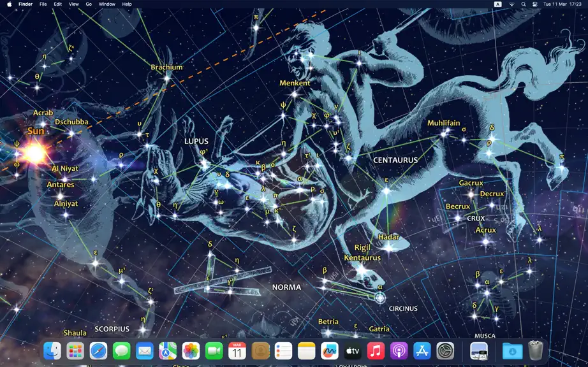Open the Music app icon
The width and height of the screenshot is (588, 367).
pos(376,351)
